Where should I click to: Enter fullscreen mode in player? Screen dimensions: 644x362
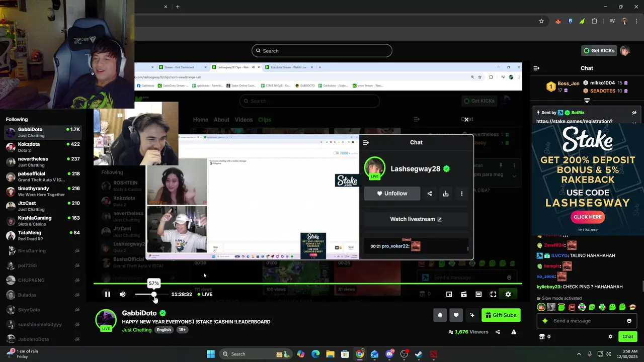tap(493, 294)
